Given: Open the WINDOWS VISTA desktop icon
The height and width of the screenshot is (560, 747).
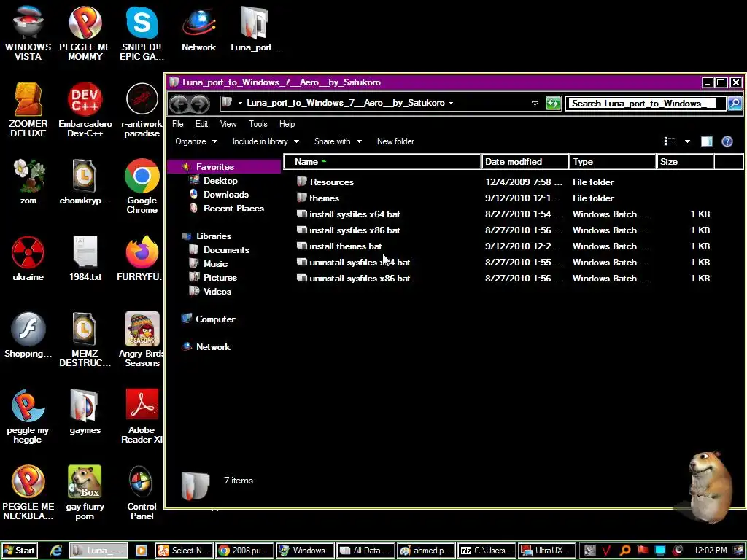Looking at the screenshot, I should [28, 33].
